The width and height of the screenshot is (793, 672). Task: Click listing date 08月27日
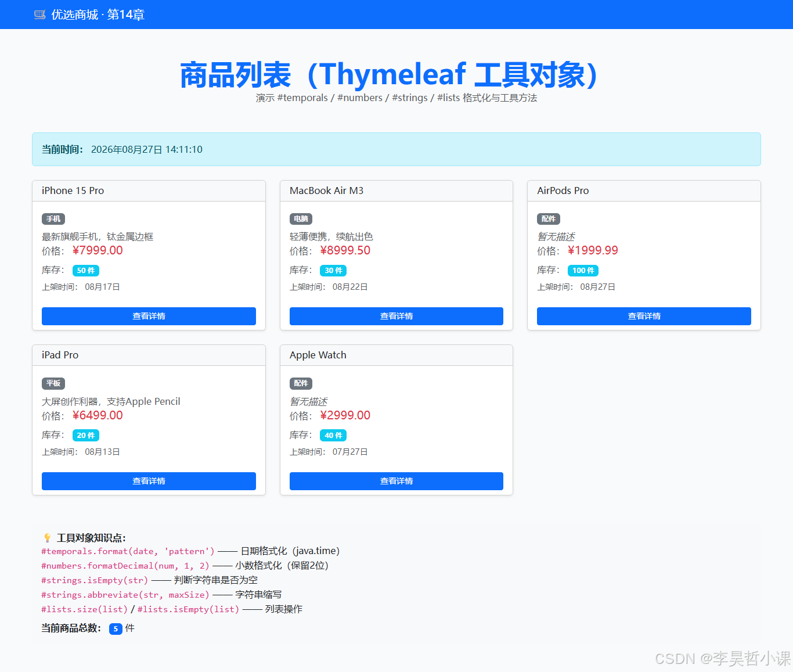(598, 287)
